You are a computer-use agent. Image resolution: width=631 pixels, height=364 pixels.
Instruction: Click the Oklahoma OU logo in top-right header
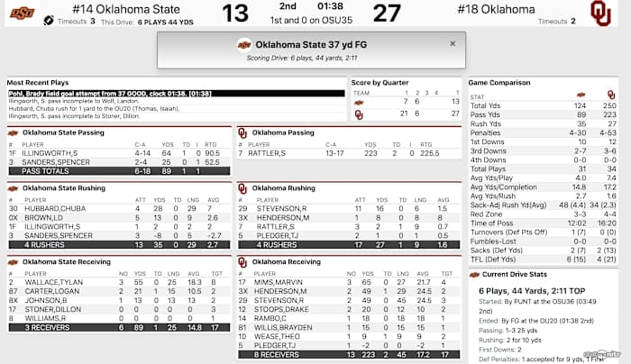pyautogui.click(x=599, y=12)
